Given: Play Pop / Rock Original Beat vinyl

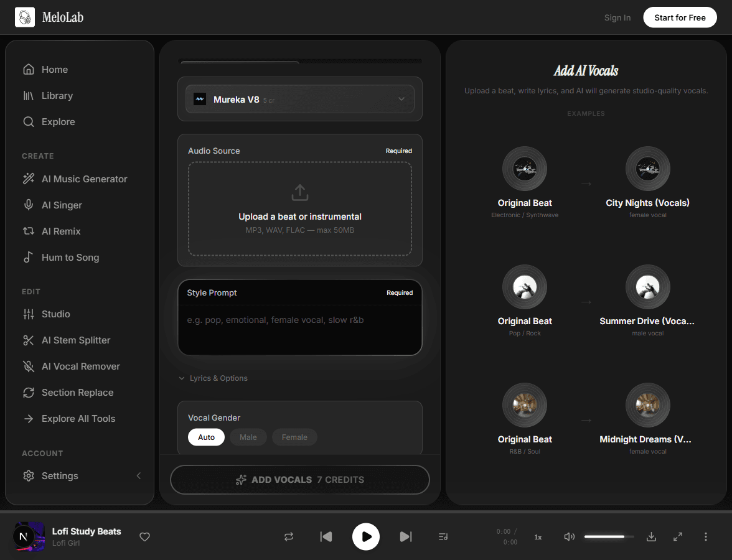Looking at the screenshot, I should tap(525, 286).
